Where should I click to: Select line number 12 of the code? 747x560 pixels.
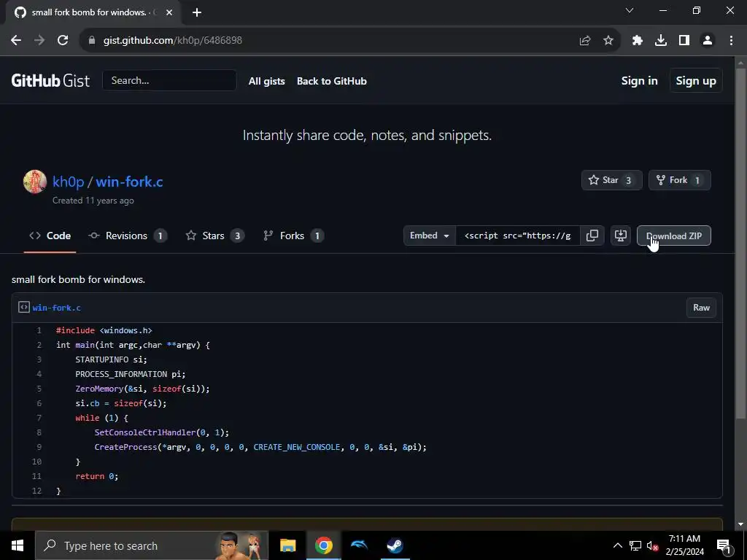point(37,491)
